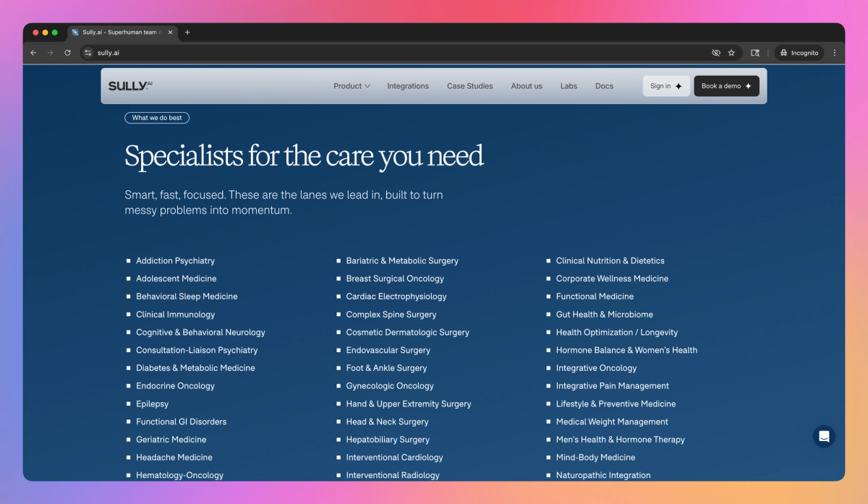Select Epilepsy in the list
The image size is (868, 504).
point(152,404)
